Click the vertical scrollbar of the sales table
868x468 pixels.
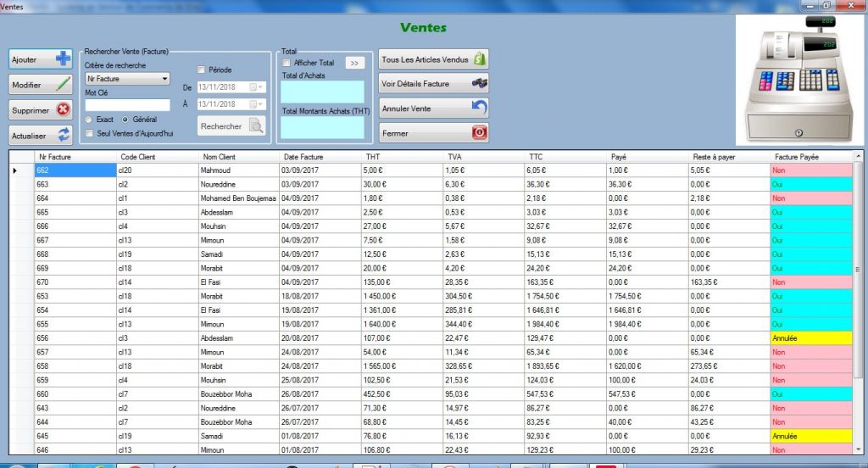(859, 270)
